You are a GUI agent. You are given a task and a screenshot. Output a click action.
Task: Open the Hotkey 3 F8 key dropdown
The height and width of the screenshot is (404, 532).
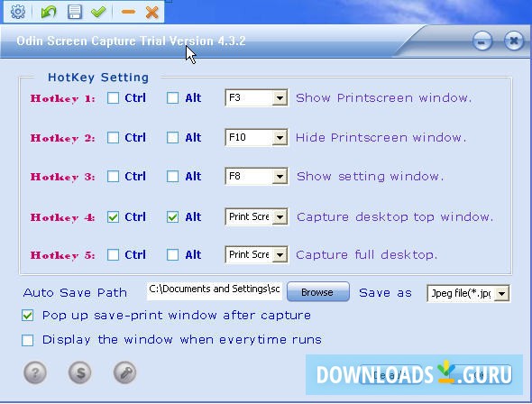point(280,177)
